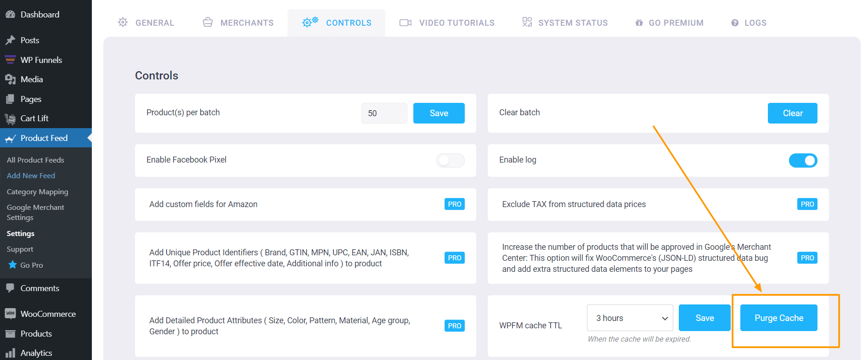868x360 pixels.
Task: Open Add New Feed link
Action: coord(31,176)
